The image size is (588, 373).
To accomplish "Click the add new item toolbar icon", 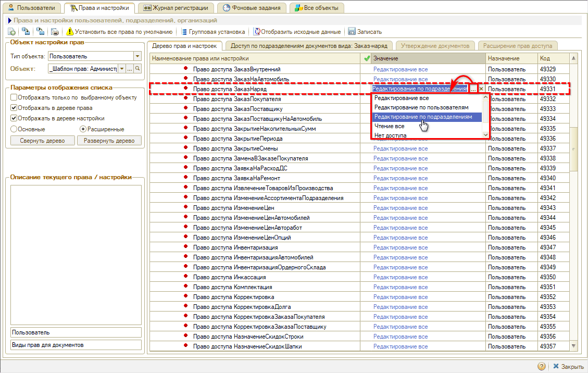I will pyautogui.click(x=11, y=32).
